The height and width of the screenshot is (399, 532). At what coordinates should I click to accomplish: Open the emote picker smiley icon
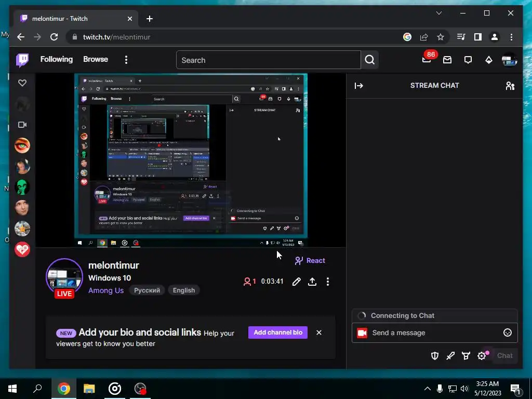click(x=507, y=333)
